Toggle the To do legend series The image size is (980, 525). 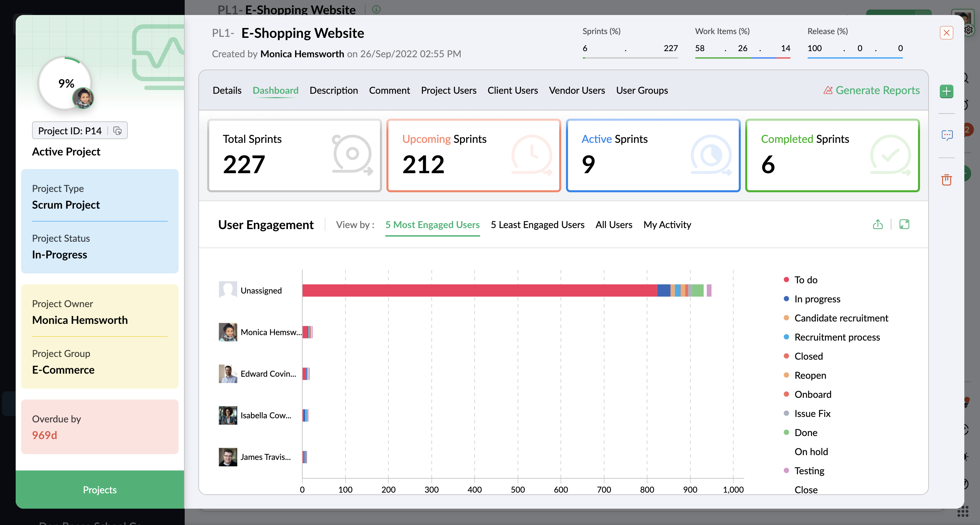(x=806, y=280)
